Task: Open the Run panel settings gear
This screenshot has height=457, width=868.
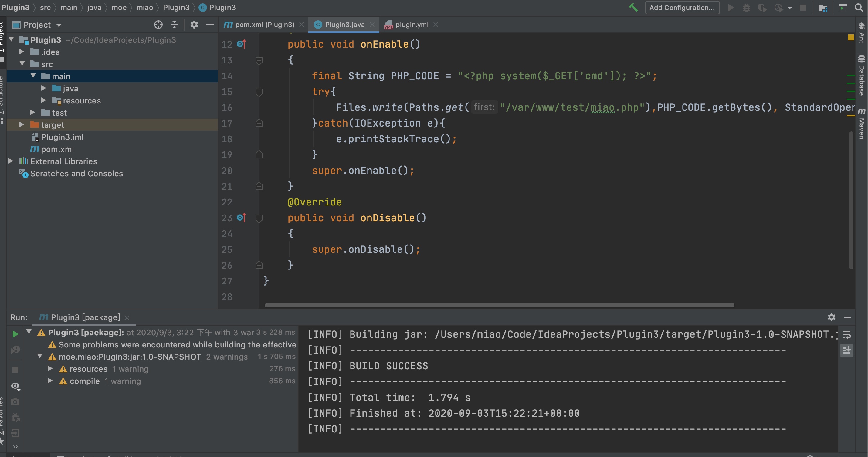Action: tap(831, 317)
